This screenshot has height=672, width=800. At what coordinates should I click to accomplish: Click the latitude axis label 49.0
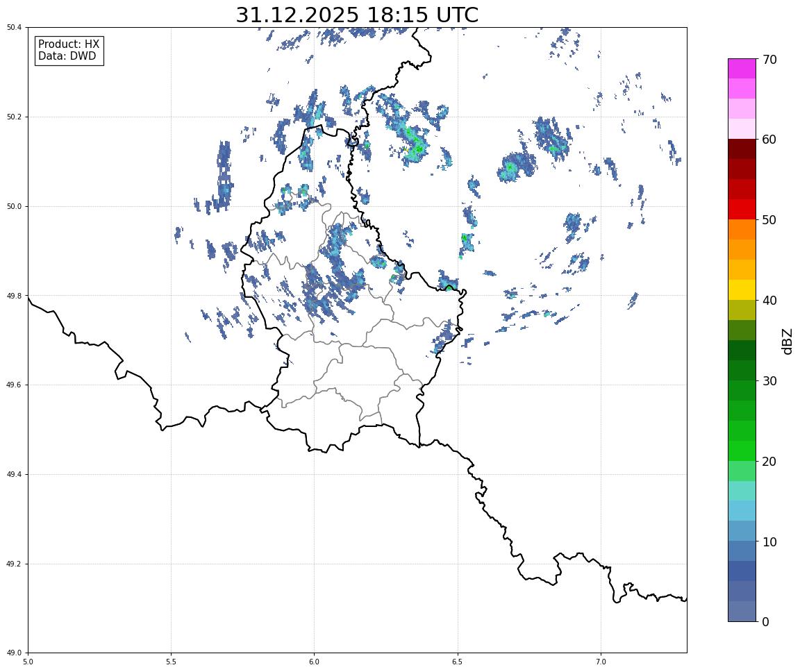[x=14, y=653]
